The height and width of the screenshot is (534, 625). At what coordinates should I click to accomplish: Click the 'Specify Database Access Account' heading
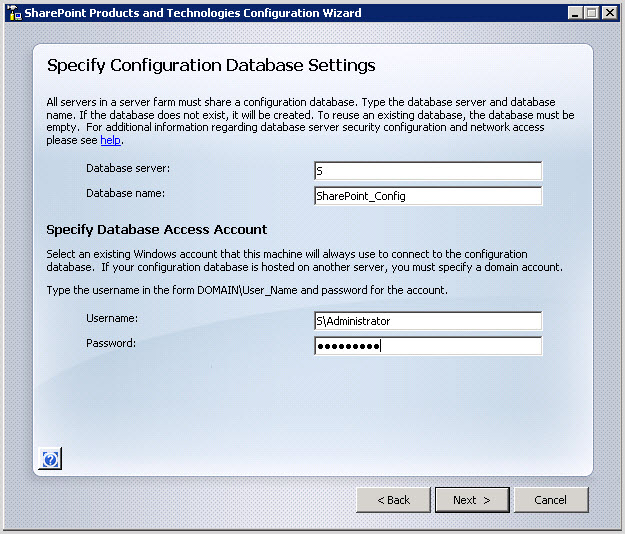click(x=157, y=230)
